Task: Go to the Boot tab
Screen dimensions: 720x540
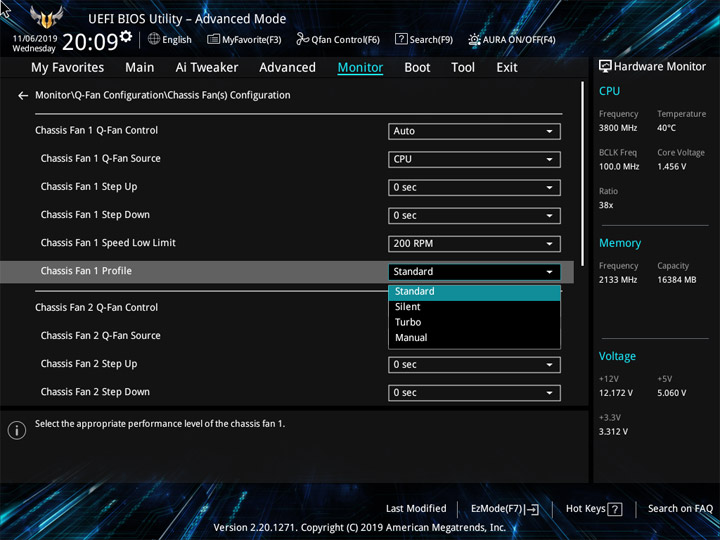Action: [417, 68]
